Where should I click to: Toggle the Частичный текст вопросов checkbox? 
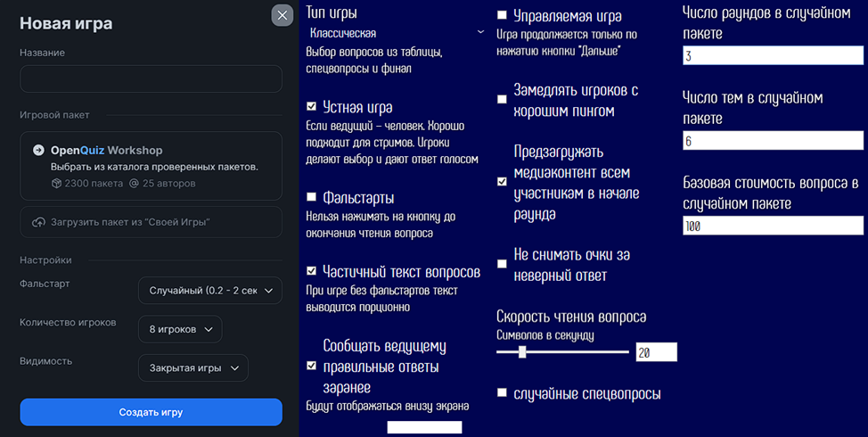point(311,270)
